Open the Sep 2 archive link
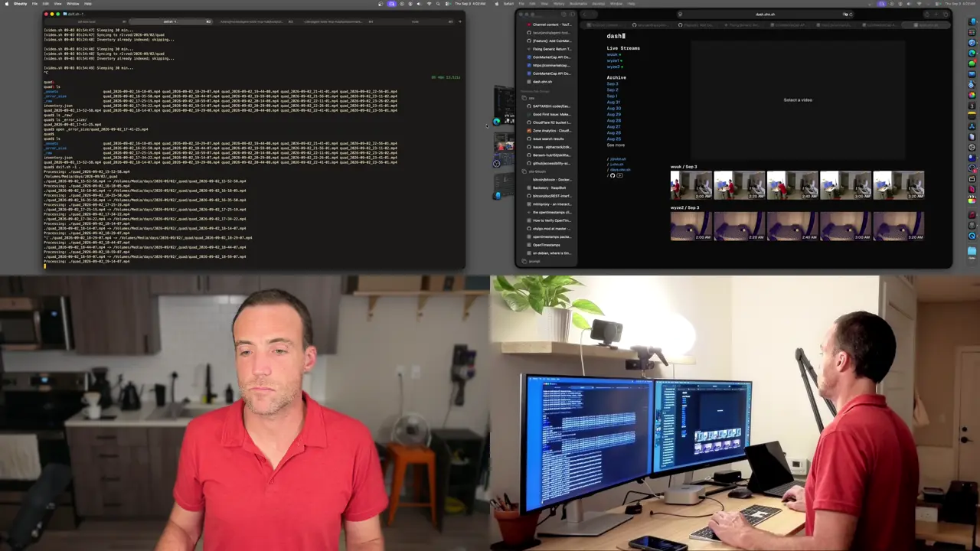 (x=612, y=90)
